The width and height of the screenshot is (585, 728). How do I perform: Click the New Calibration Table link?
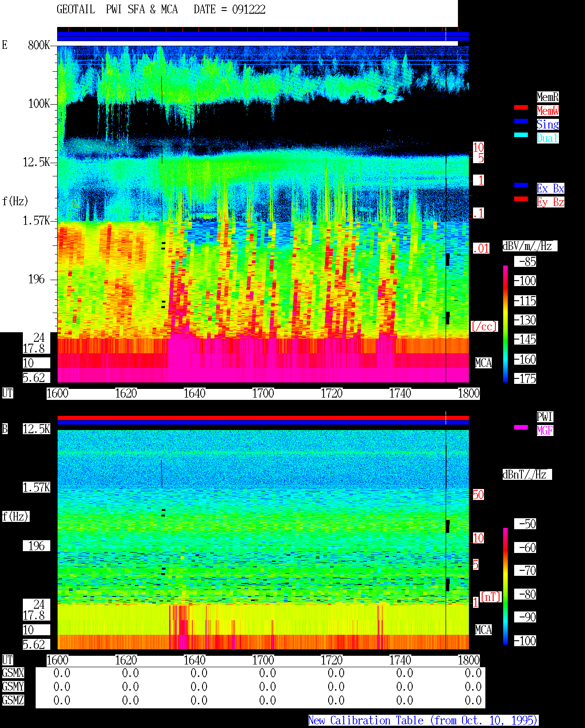(x=423, y=721)
